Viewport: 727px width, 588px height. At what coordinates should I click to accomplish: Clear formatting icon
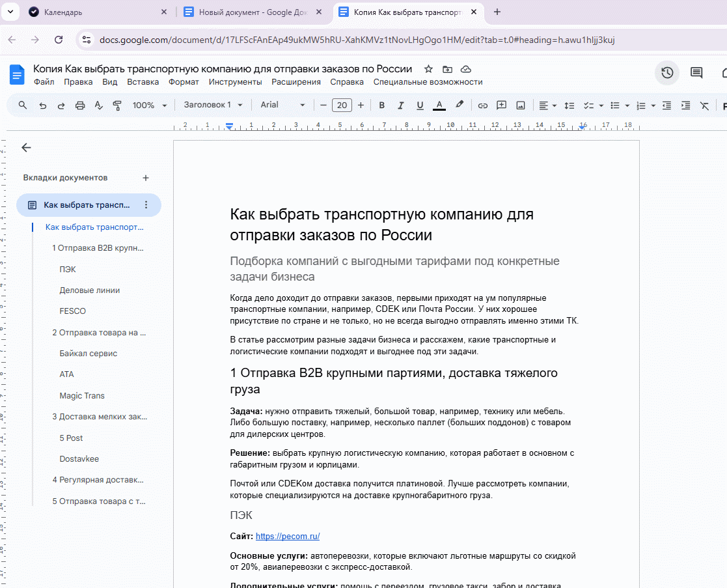point(704,105)
